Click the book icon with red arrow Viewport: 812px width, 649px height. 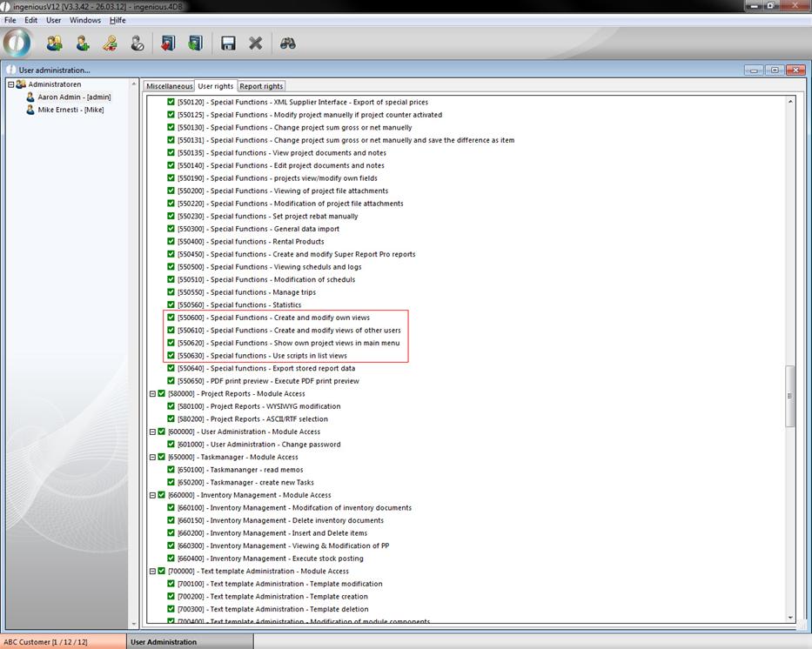click(167, 43)
